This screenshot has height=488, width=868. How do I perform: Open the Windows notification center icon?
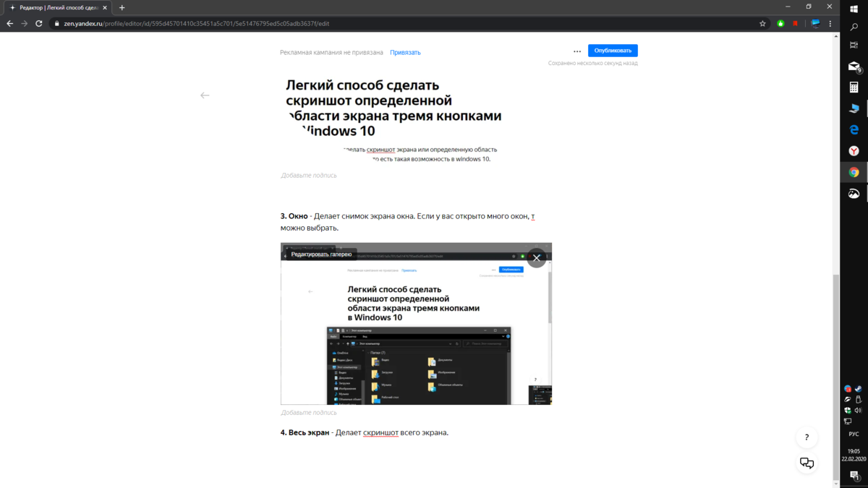[854, 475]
